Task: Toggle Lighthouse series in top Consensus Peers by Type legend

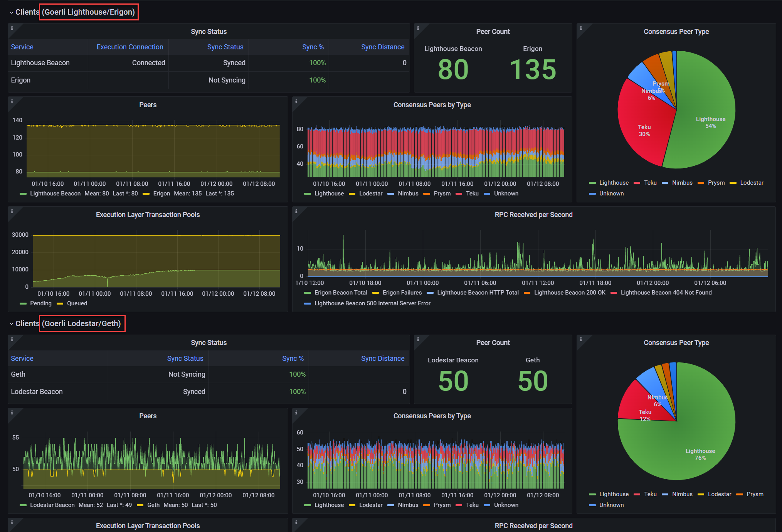Action: [x=329, y=194]
